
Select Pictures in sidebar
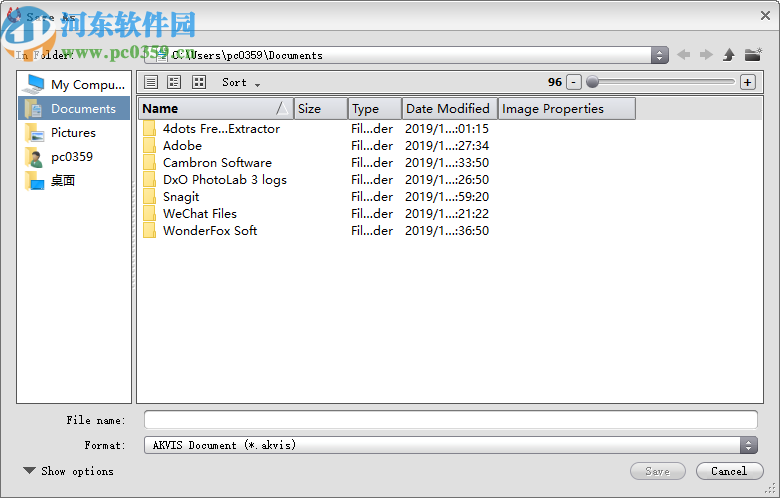74,132
